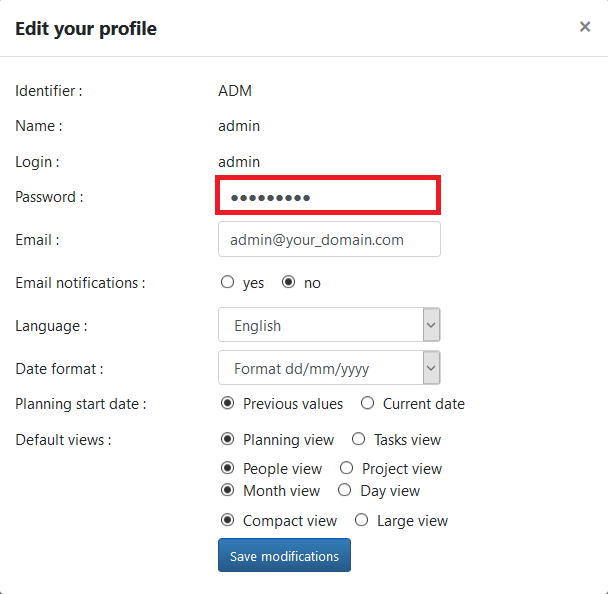Select Planning view as default
Screen dimensions: 608x594
tap(227, 440)
